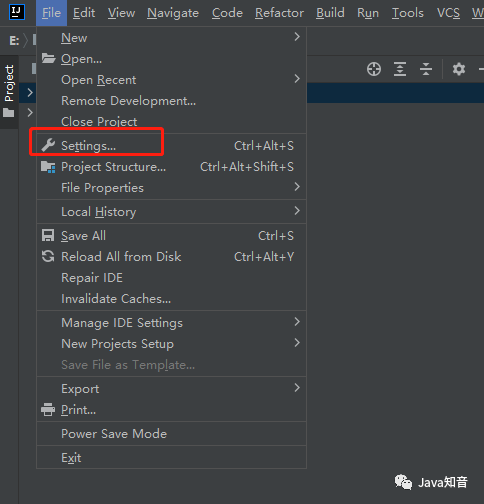Select New entry in the File menu
Image resolution: width=484 pixels, height=504 pixels.
pos(171,38)
